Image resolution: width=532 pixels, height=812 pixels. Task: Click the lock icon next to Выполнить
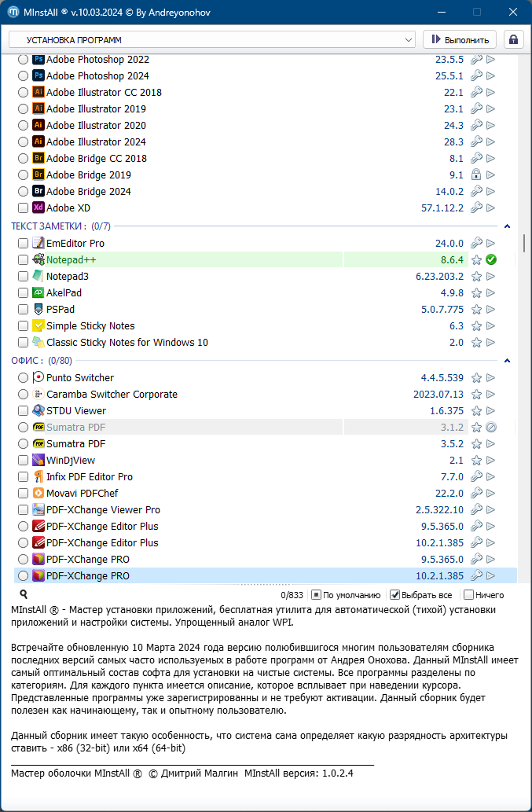pyautogui.click(x=514, y=39)
